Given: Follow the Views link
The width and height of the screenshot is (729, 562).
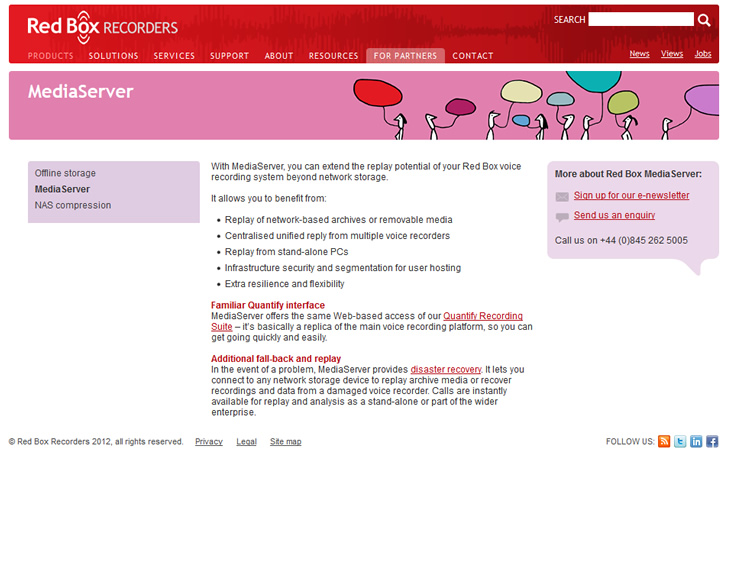Looking at the screenshot, I should 672,54.
